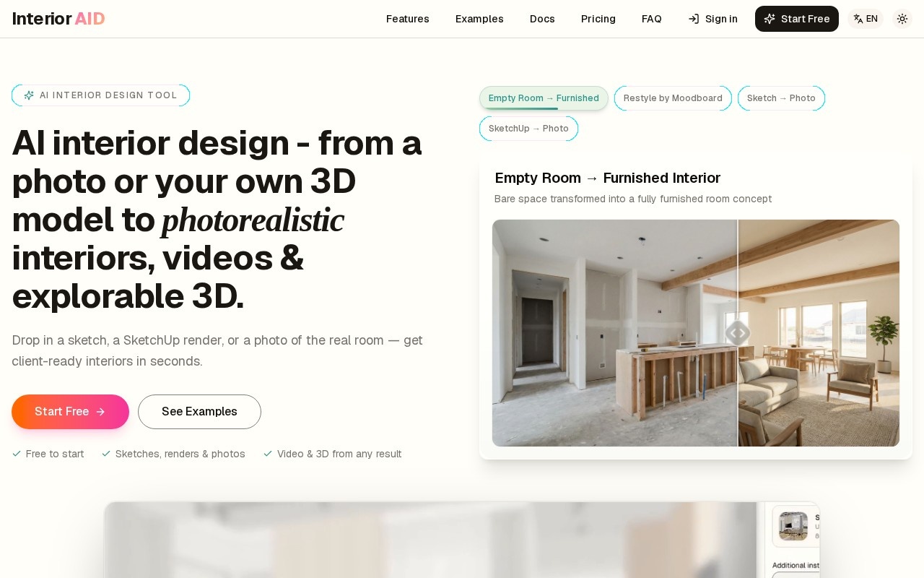Click the sparkle icon in AI Interior Design Tool badge
This screenshot has height=578, width=924.
29,95
